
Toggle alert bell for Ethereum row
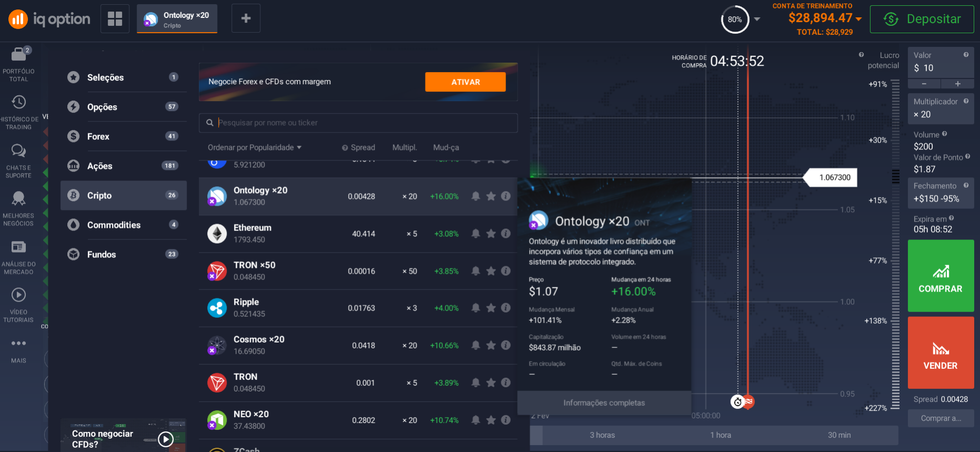click(476, 234)
